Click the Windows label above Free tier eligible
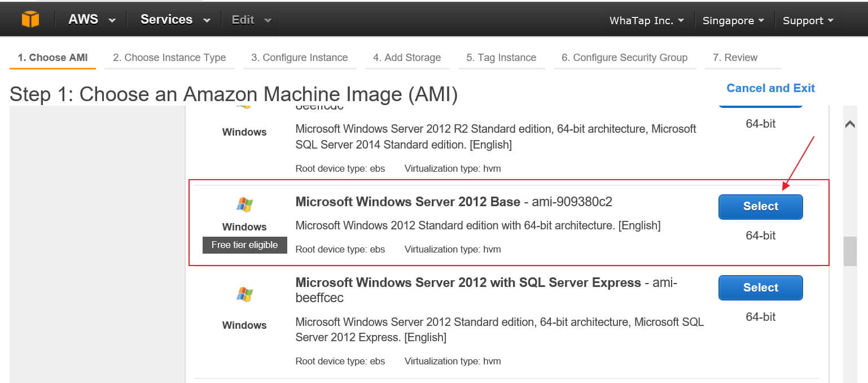The image size is (868, 383). (244, 227)
